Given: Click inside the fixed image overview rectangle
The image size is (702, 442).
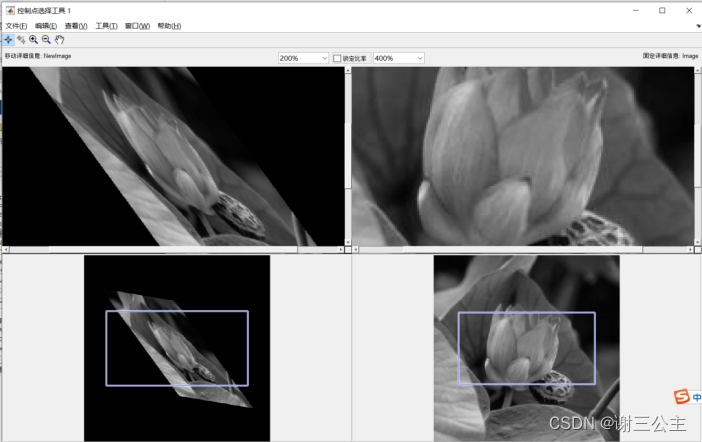Looking at the screenshot, I should click(x=526, y=347).
